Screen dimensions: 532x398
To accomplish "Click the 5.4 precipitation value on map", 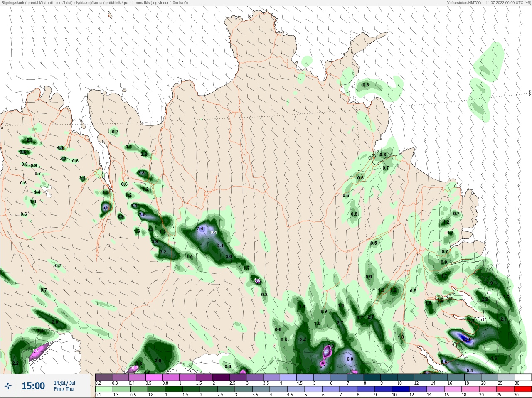I will click(470, 371).
